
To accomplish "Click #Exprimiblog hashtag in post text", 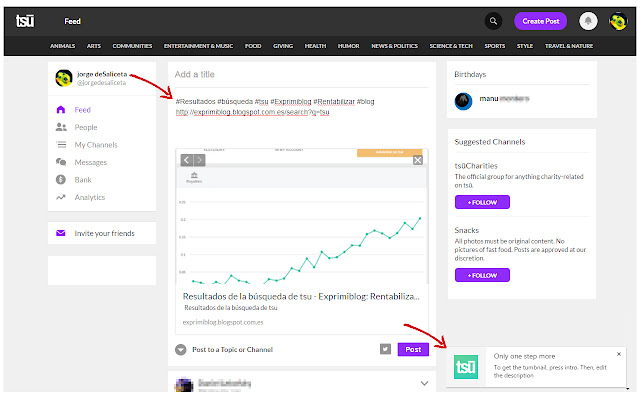I will (x=291, y=102).
